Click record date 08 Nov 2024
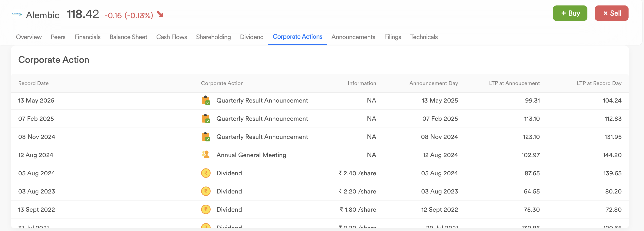 pos(37,137)
